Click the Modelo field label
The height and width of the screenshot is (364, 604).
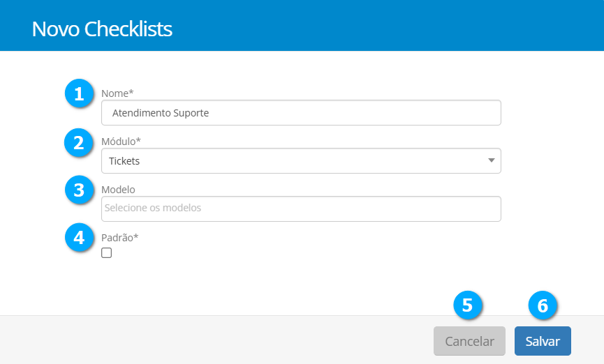[118, 190]
